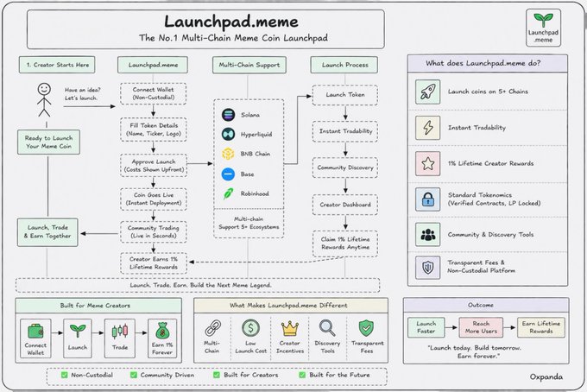This screenshot has height=392, width=587.
Task: Click the Creator Dashboard step
Action: click(344, 205)
